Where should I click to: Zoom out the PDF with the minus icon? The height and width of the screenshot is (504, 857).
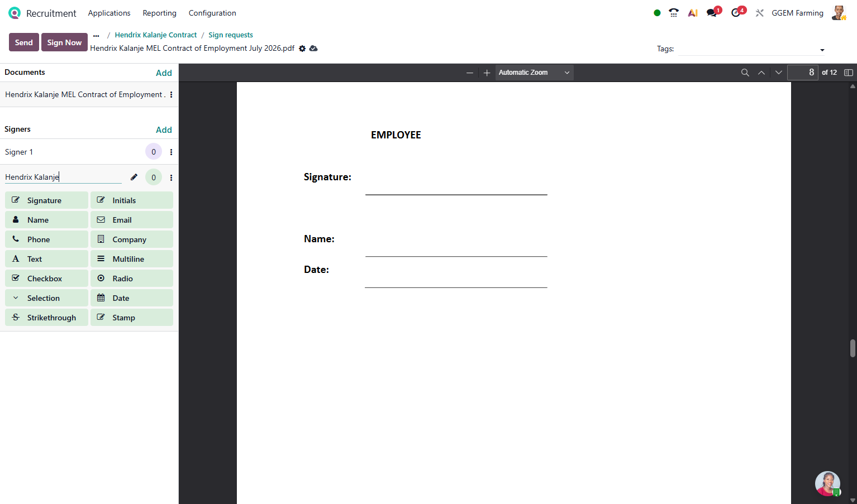[x=470, y=73]
